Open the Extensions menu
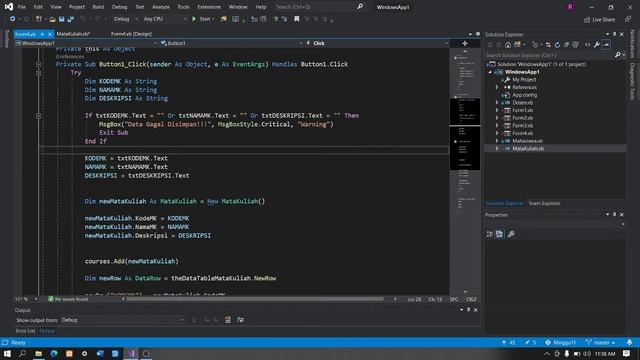The width and height of the screenshot is (640, 360). click(209, 7)
